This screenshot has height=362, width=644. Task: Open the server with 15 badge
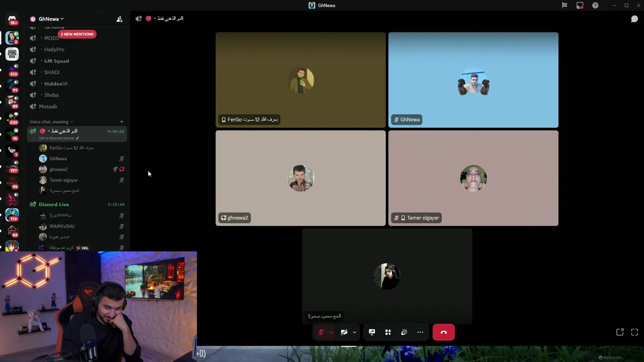point(12,134)
